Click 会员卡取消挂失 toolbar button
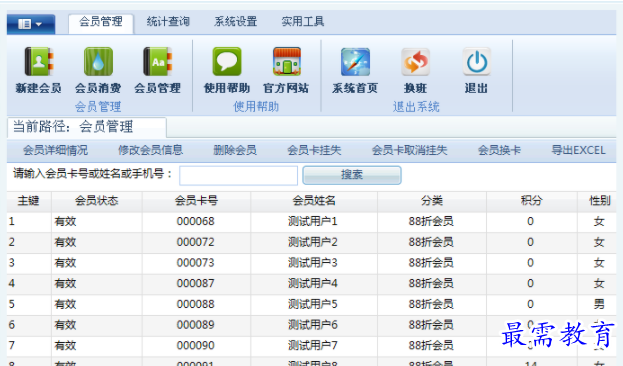 tap(410, 150)
